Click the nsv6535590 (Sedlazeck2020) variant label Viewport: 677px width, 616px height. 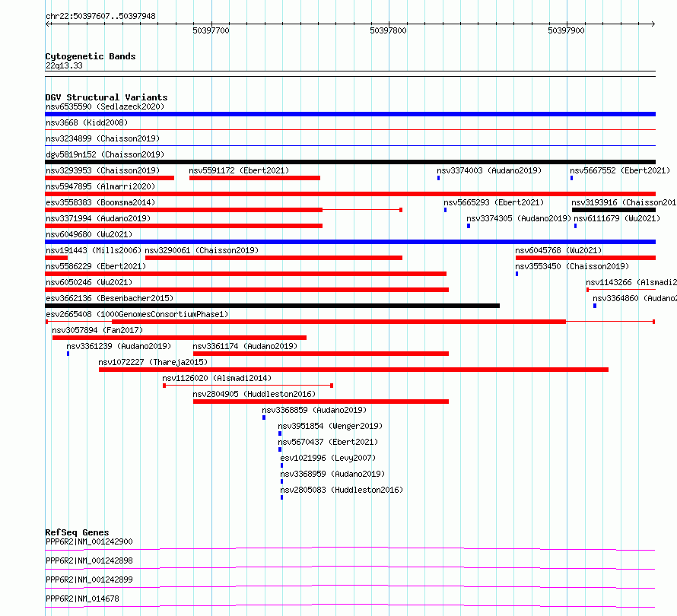(x=105, y=106)
